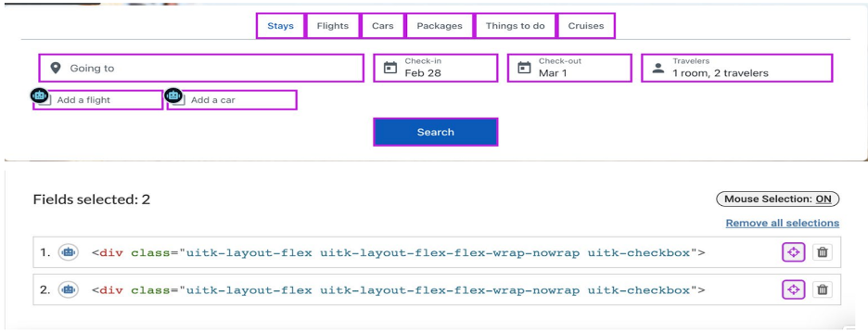Viewport: 868px width, 334px height.
Task: Click the robot badge on Add a flight
Action: (x=39, y=96)
